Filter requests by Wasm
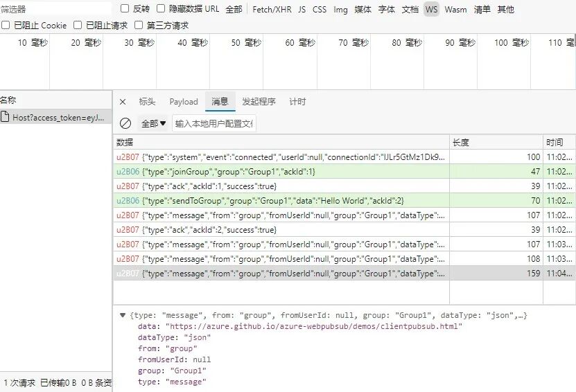 click(x=455, y=9)
